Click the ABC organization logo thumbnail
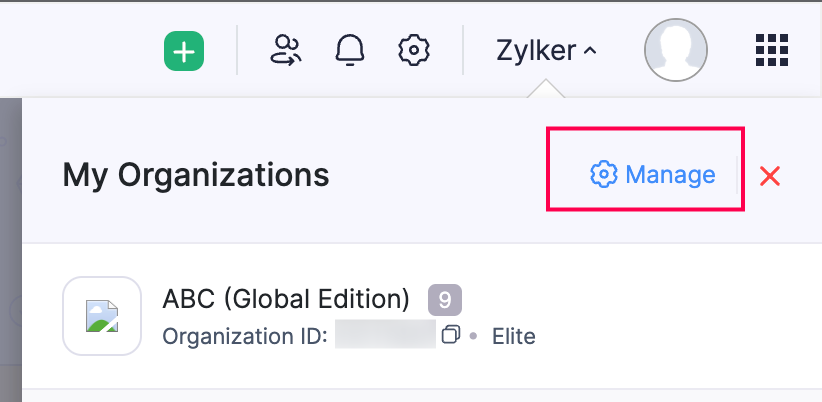 101,316
